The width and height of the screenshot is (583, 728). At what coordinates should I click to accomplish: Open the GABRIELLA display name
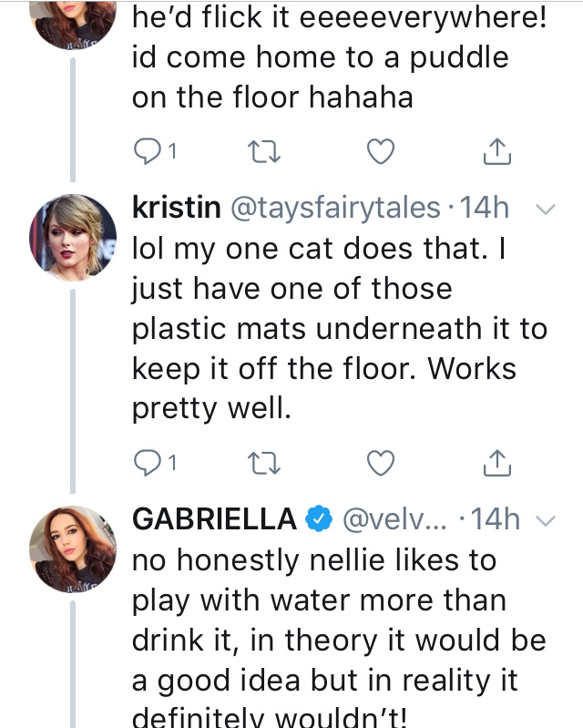pos(215,519)
